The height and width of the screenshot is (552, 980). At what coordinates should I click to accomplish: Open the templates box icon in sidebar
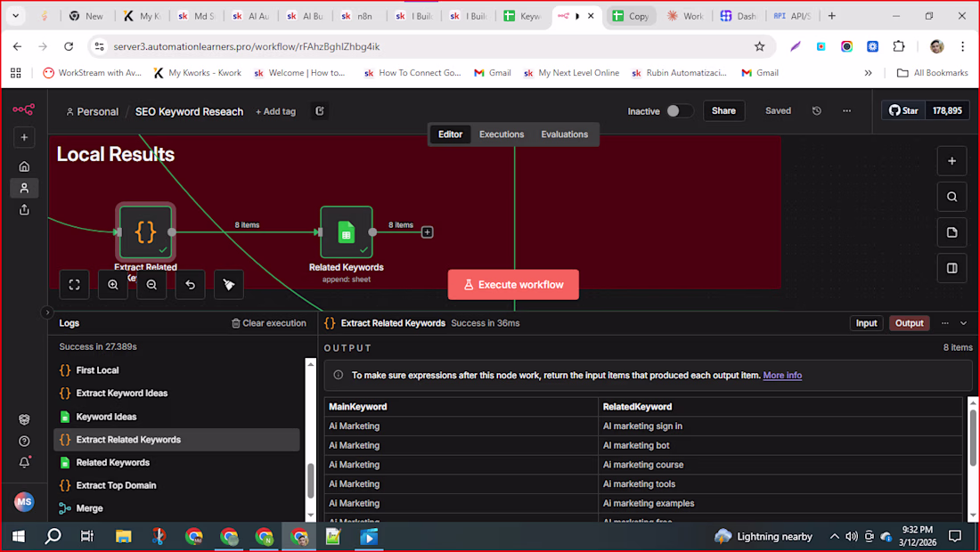24,419
